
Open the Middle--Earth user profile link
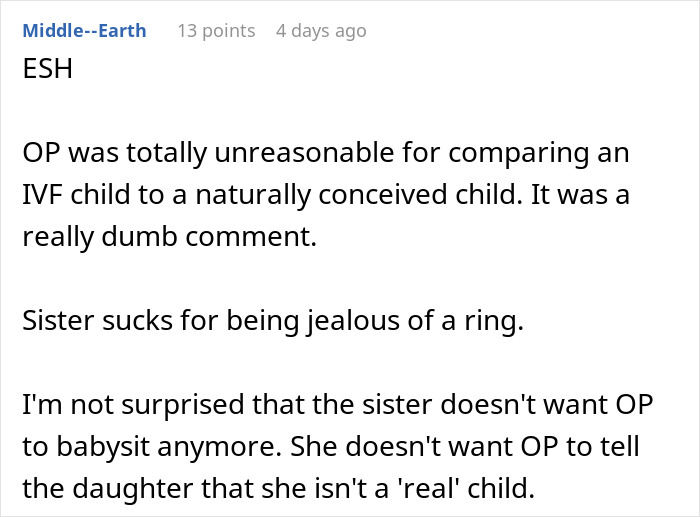coord(84,31)
